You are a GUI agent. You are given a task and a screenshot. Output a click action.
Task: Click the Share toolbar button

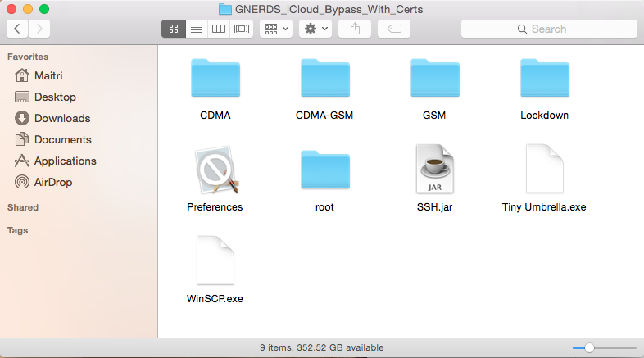pos(355,29)
